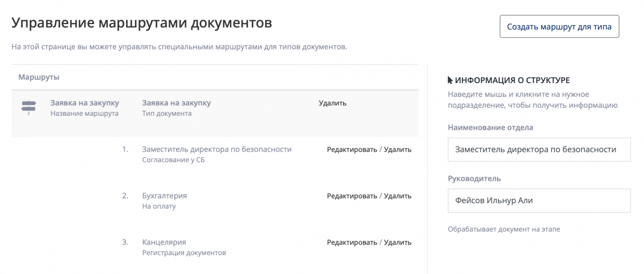
Task: Click the Маршруты table header
Action: [x=39, y=77]
